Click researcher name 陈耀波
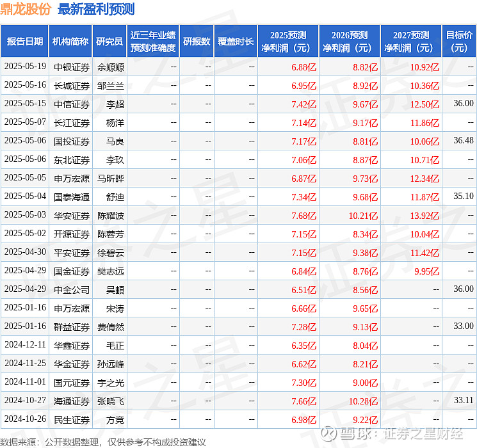477x448 pixels. coord(111,216)
